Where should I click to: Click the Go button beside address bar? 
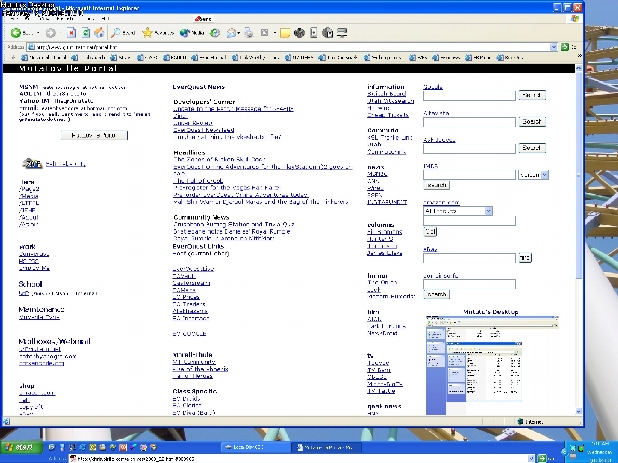tap(566, 46)
